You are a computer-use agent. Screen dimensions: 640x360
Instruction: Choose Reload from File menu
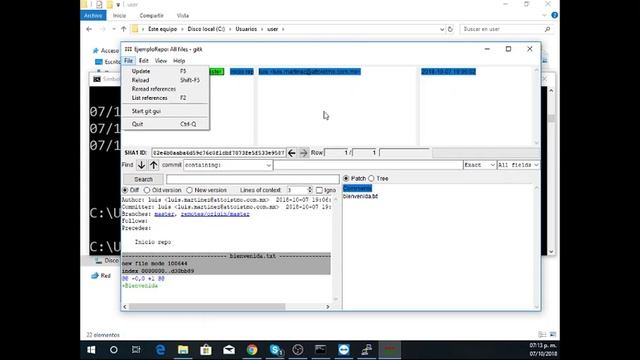pyautogui.click(x=165, y=80)
